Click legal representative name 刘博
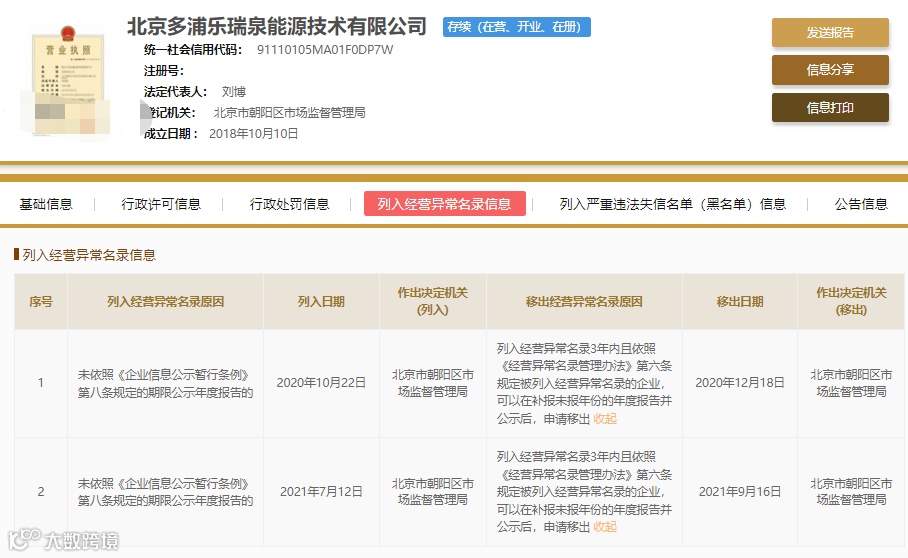 233,91
